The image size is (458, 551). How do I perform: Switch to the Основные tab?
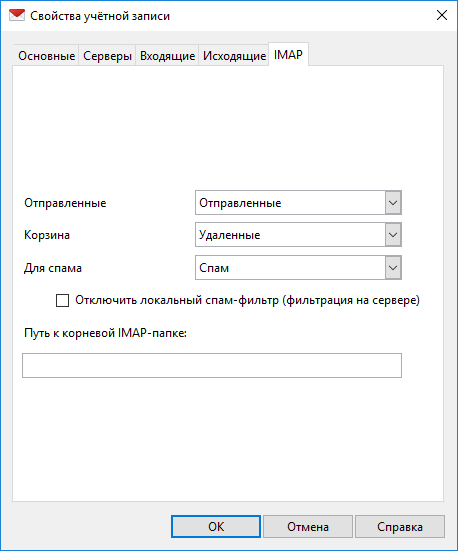point(46,56)
